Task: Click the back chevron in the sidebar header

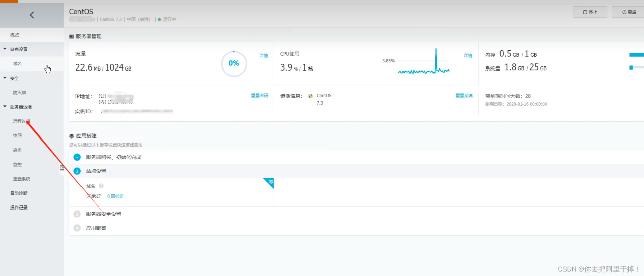Action: [32, 15]
